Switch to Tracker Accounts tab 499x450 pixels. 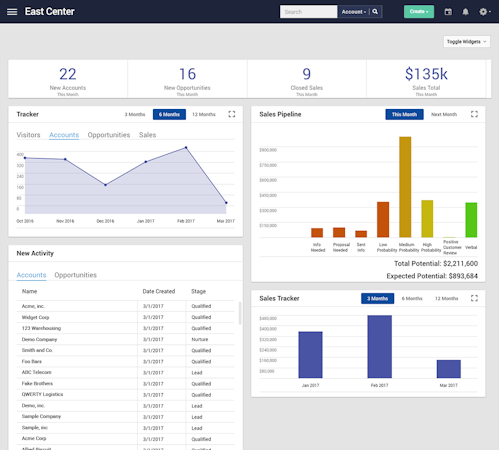point(64,135)
